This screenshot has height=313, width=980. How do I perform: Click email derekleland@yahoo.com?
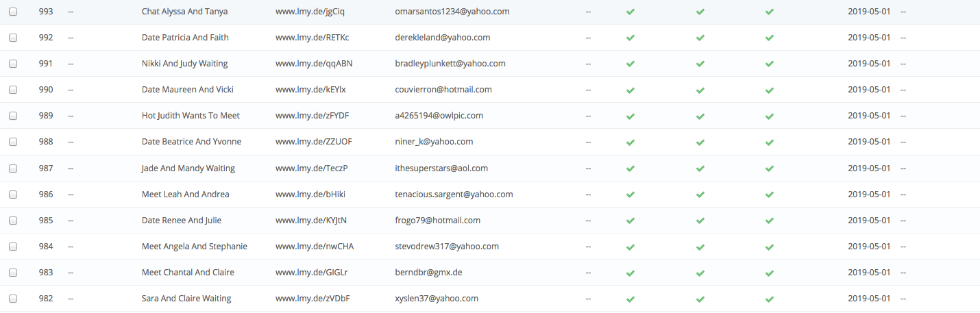443,38
